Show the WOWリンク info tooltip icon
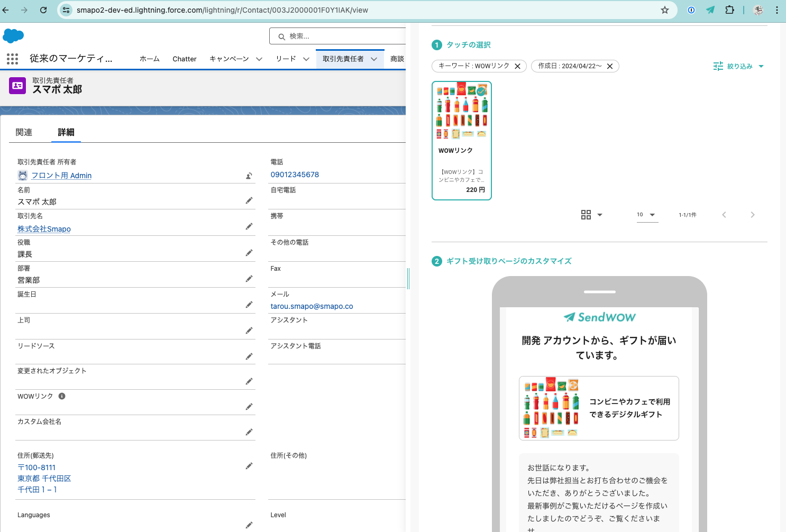 click(62, 396)
